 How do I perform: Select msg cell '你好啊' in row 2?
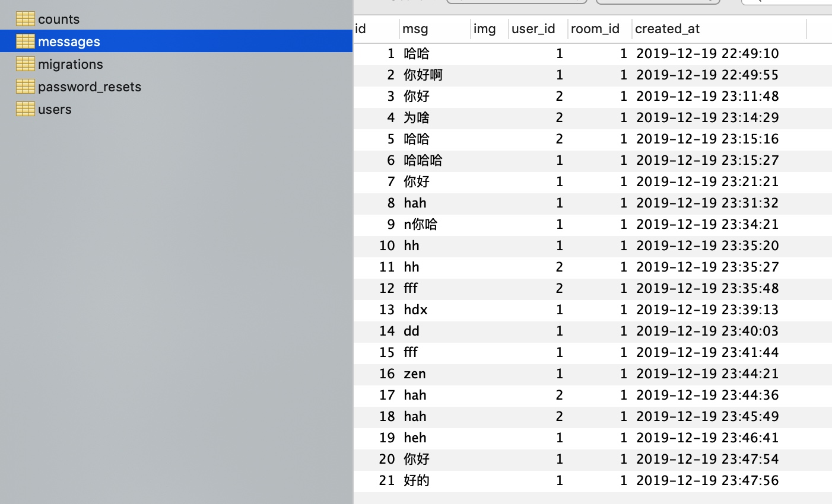(423, 75)
